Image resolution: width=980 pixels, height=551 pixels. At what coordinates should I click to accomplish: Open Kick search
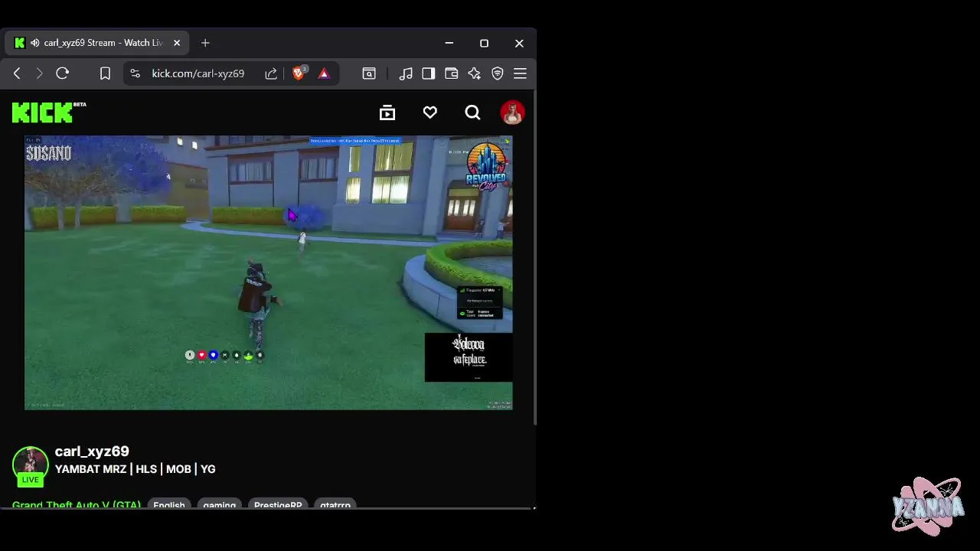click(472, 113)
